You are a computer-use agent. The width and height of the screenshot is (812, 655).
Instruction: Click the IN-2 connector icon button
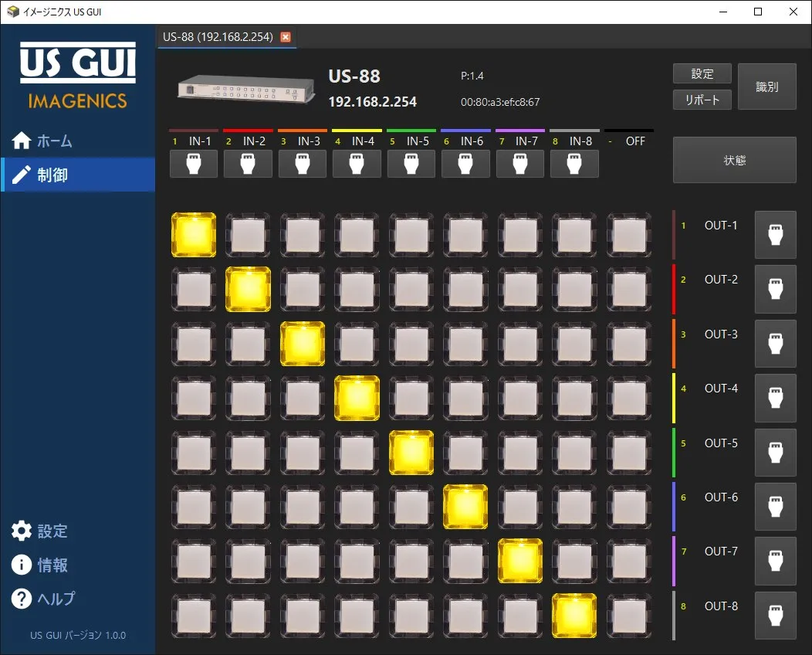pos(248,165)
